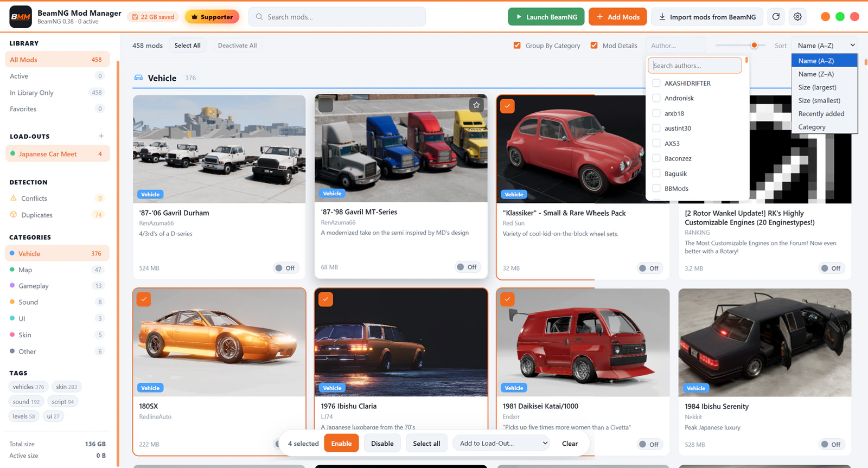The width and height of the screenshot is (868, 468).
Task: Open the Japanese Car Meet load-out
Action: [x=58, y=154]
